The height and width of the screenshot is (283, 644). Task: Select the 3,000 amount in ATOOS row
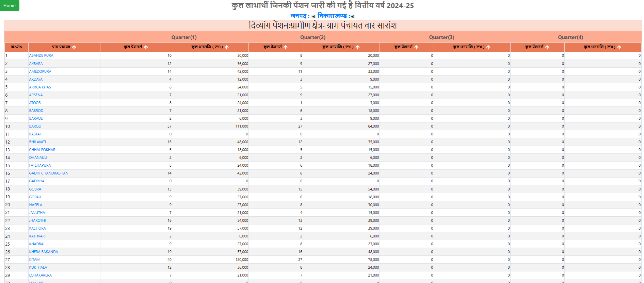374,103
